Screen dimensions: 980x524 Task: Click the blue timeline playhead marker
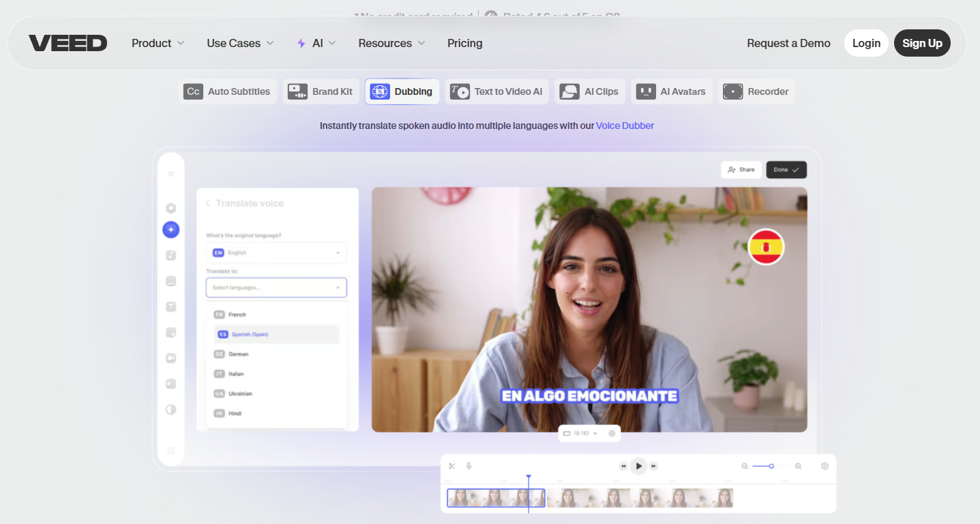click(529, 477)
